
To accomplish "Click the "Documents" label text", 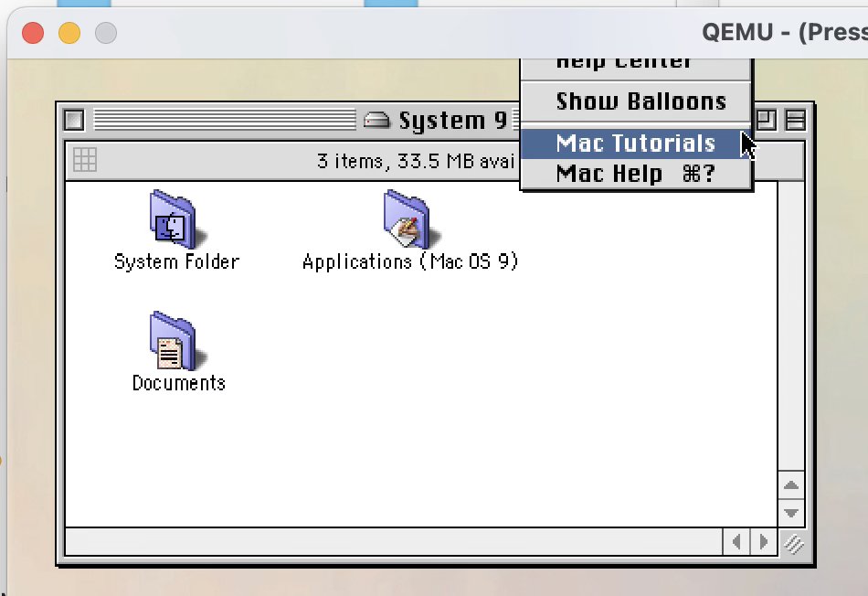I will click(178, 383).
